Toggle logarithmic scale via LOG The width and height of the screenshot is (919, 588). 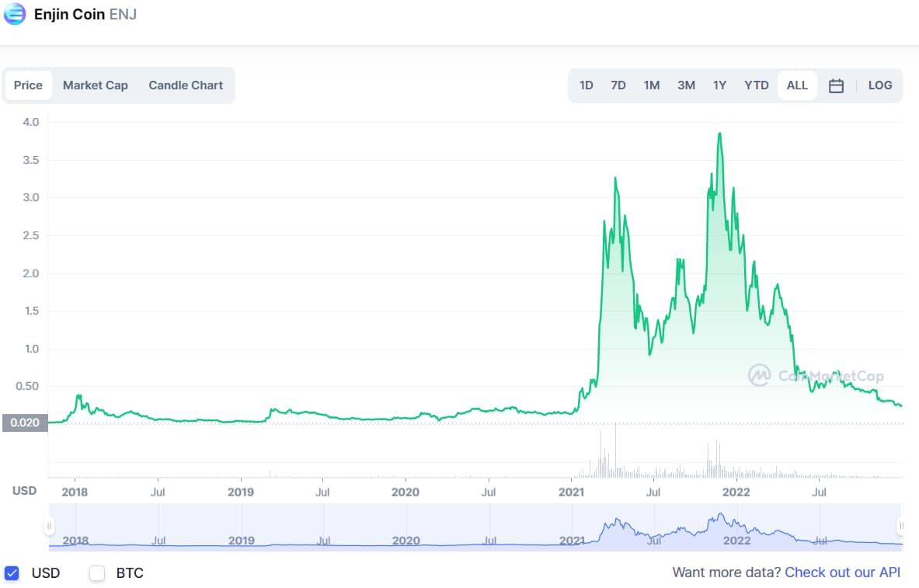pyautogui.click(x=880, y=85)
